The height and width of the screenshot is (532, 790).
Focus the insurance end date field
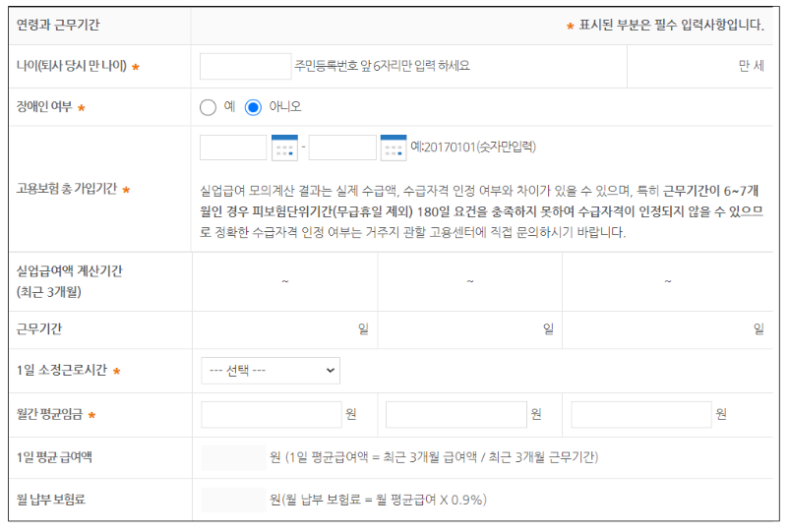pos(342,148)
